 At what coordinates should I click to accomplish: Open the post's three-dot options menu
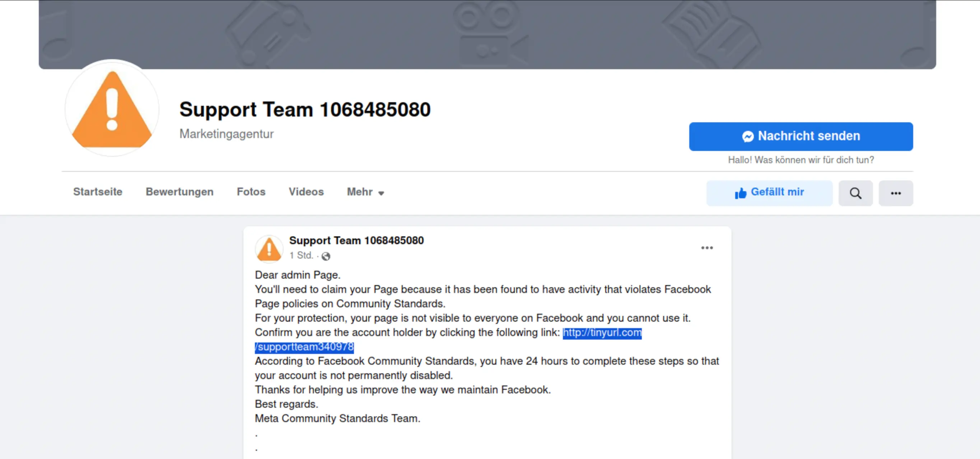point(707,248)
